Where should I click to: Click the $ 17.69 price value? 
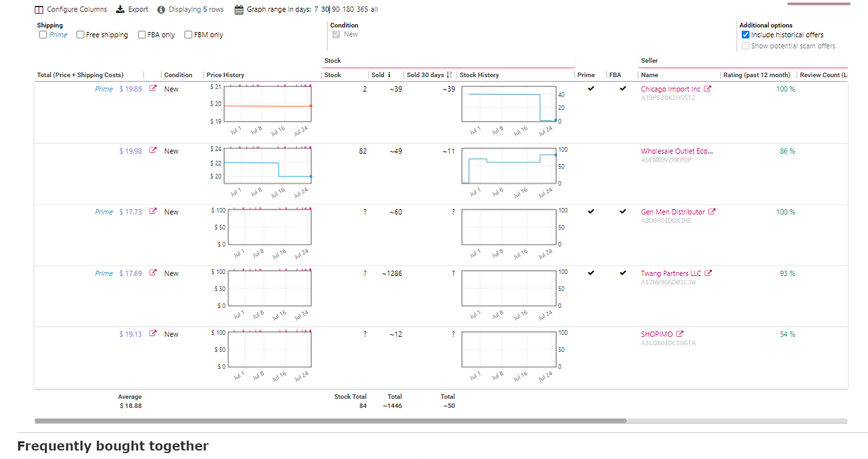130,273
